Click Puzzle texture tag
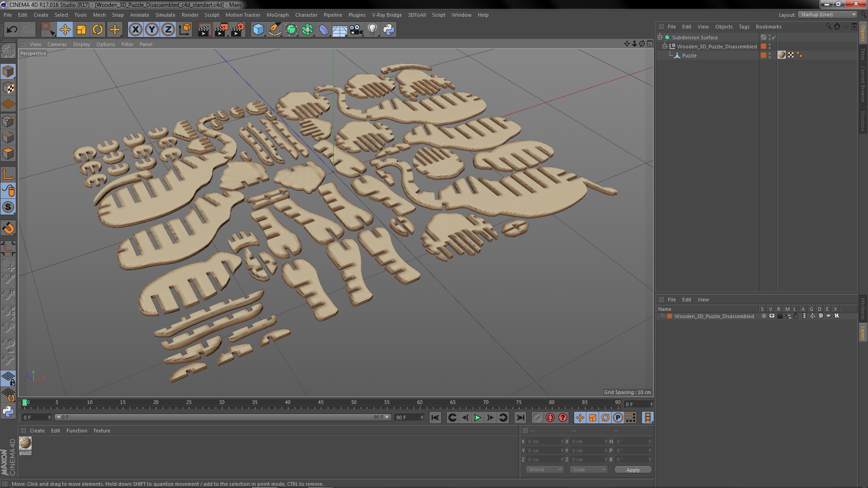Image resolution: width=868 pixels, height=488 pixels. pyautogui.click(x=782, y=55)
